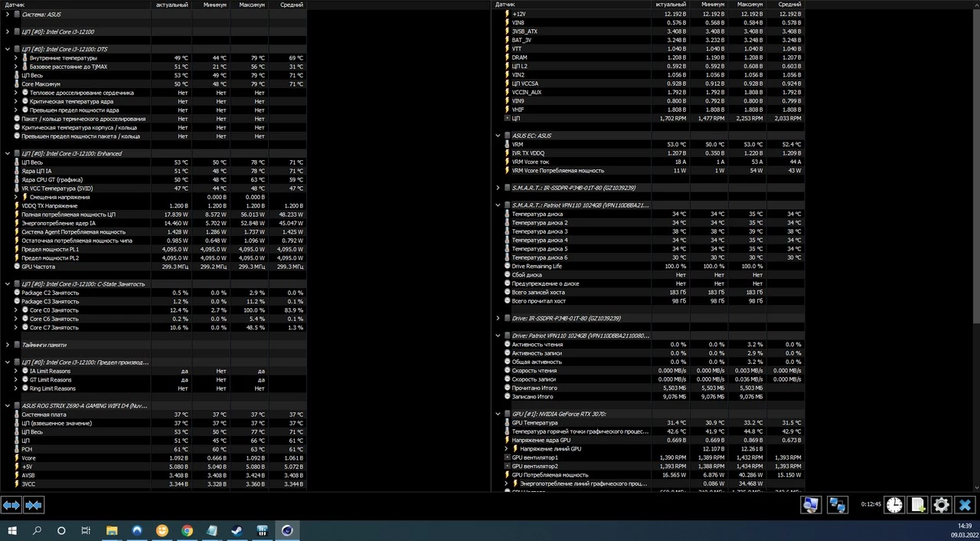Click thermometer icon next to GPU Температура
This screenshot has width=980, height=541.
click(x=507, y=423)
